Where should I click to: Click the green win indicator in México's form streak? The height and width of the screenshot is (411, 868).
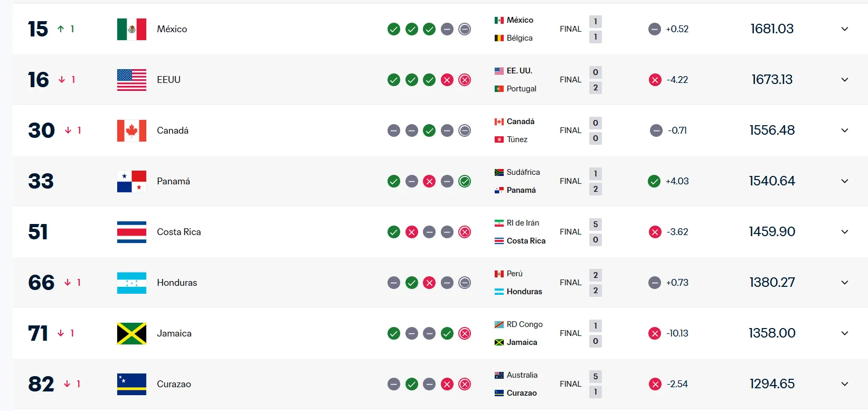pos(393,29)
